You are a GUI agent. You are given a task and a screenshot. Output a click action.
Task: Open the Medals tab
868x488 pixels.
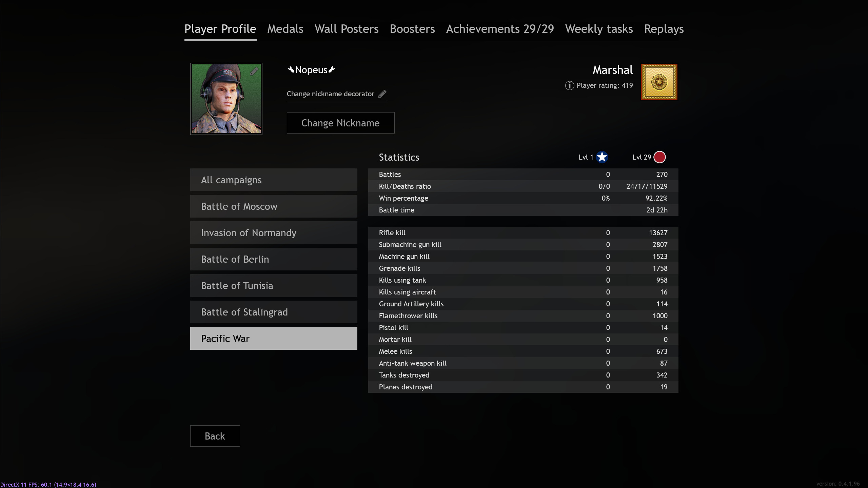[x=285, y=29]
